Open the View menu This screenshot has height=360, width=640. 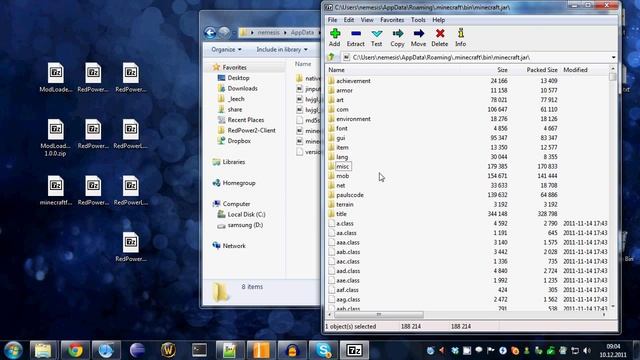pos(367,20)
